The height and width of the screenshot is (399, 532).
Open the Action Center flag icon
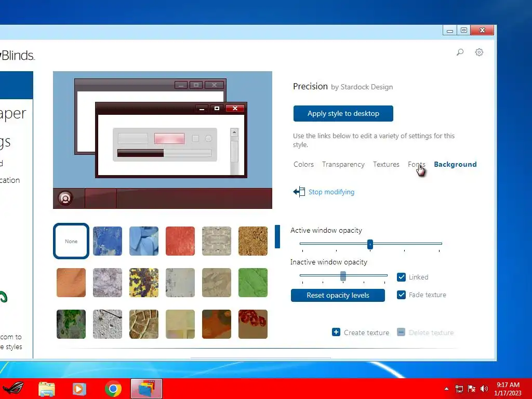tap(472, 389)
